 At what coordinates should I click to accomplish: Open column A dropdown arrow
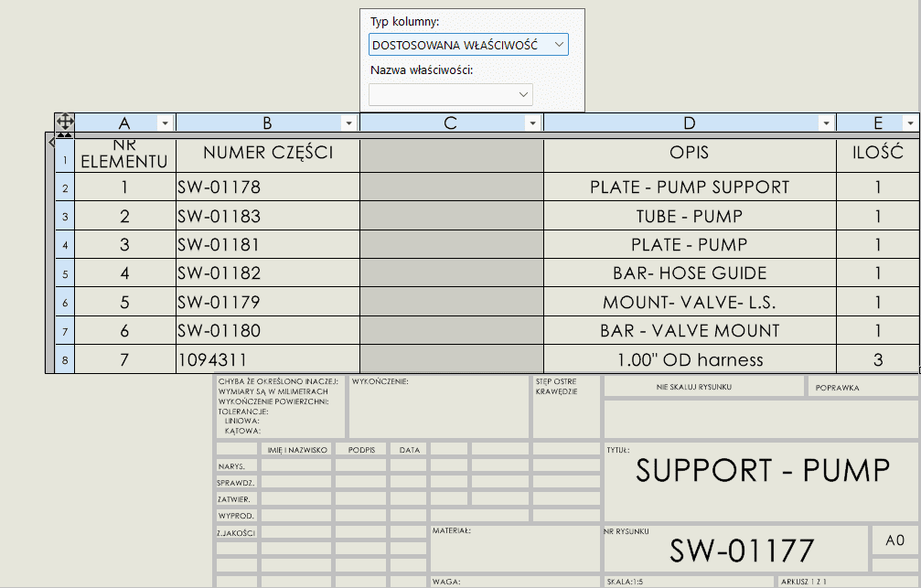coord(165,123)
